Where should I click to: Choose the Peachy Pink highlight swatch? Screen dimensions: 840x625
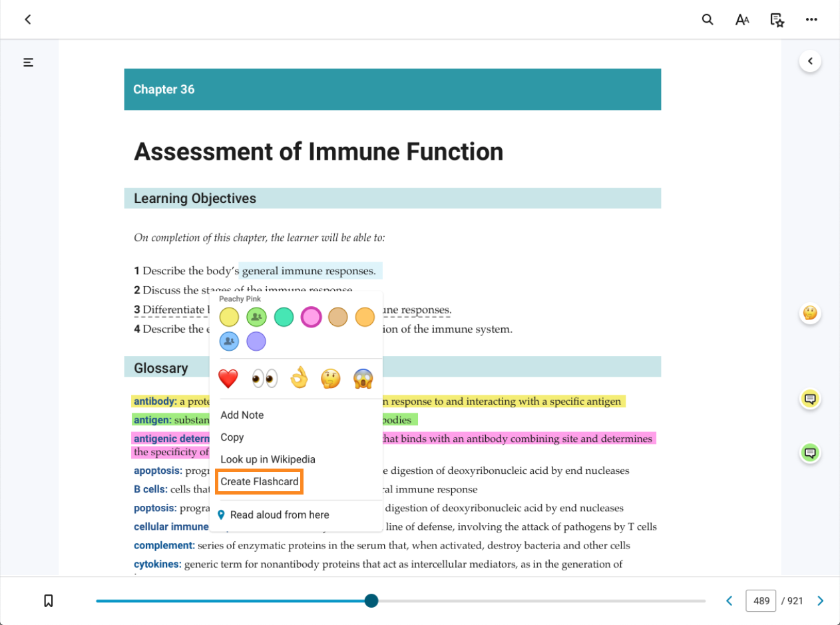pyautogui.click(x=311, y=317)
